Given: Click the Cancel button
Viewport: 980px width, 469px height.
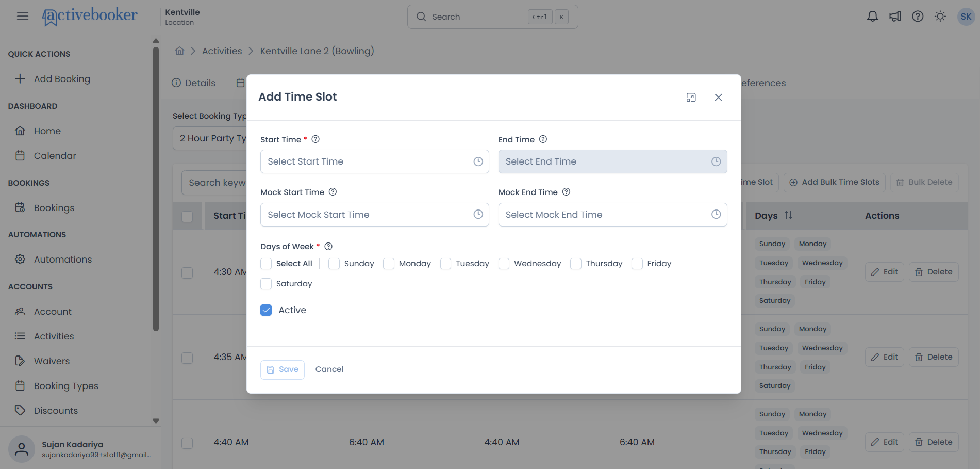Looking at the screenshot, I should [329, 369].
